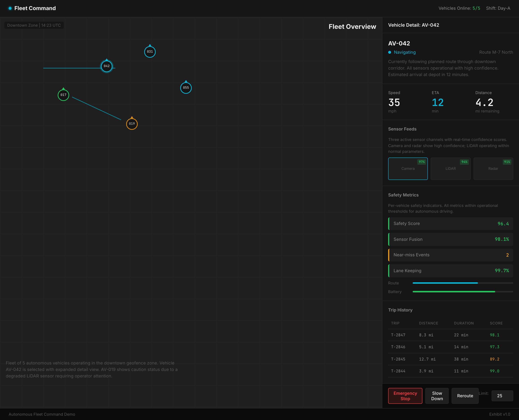Open the Camera sensor feed

(408, 169)
